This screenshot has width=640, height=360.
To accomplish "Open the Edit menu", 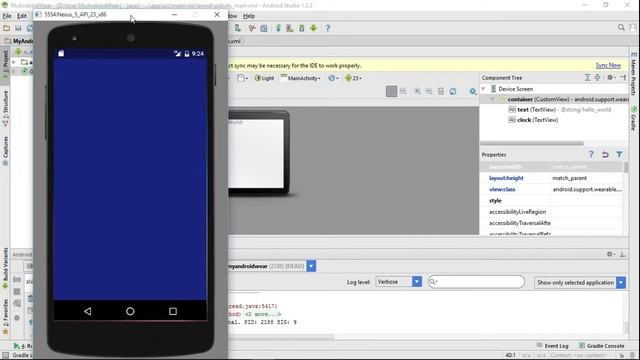I will click(22, 16).
